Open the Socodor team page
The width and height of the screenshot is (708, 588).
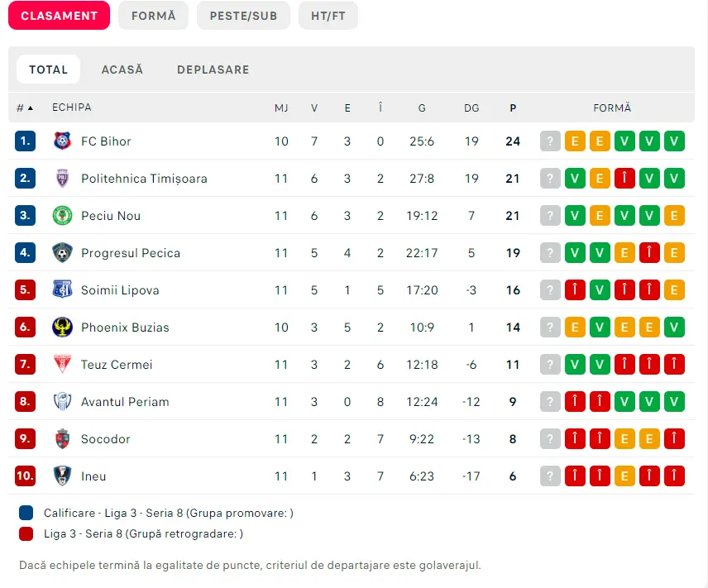click(x=106, y=439)
